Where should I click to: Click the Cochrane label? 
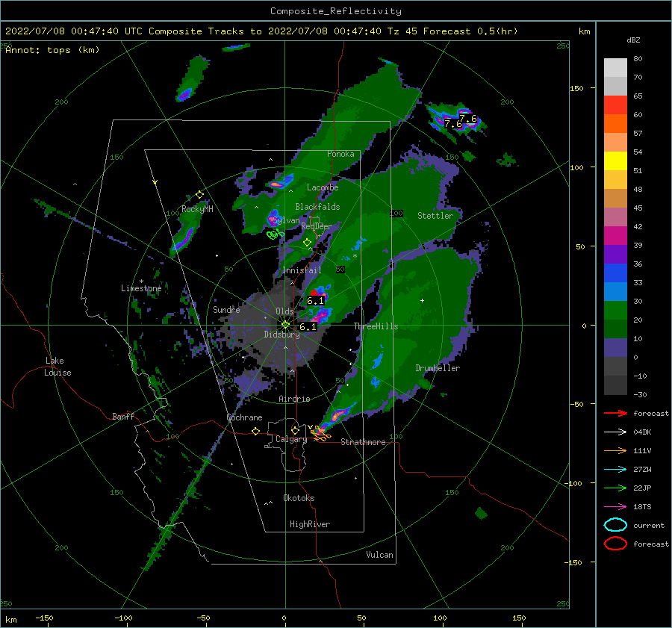[x=244, y=417]
